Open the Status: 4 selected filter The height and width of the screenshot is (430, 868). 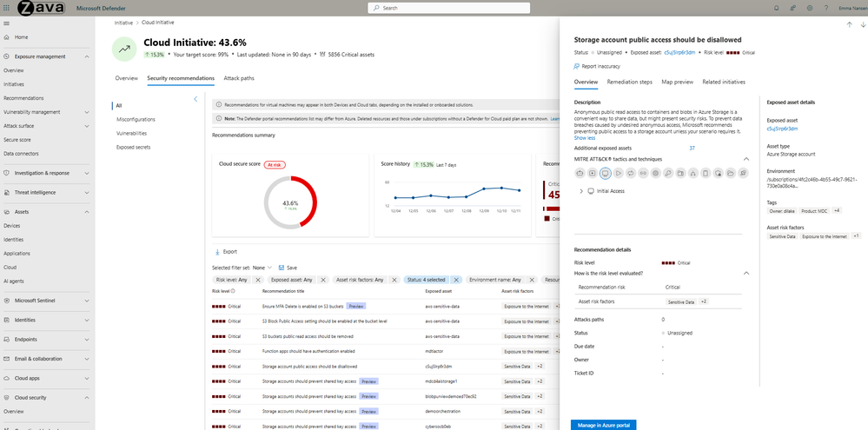pyautogui.click(x=426, y=280)
